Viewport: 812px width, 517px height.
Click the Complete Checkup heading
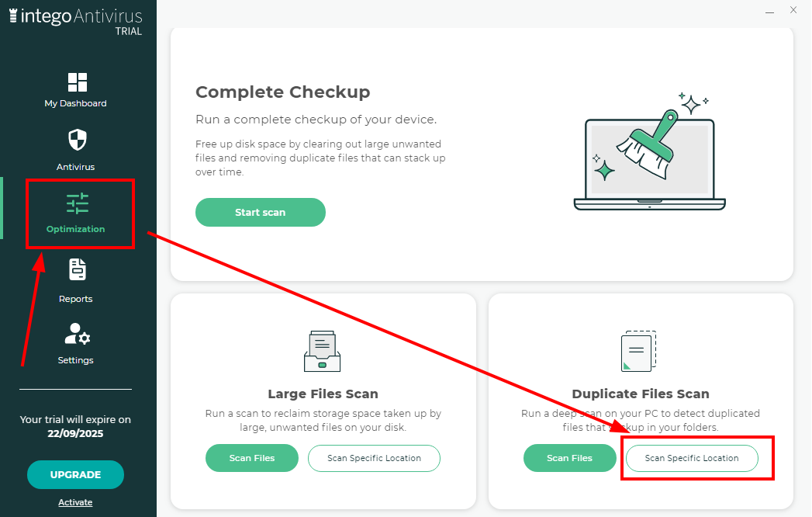282,92
